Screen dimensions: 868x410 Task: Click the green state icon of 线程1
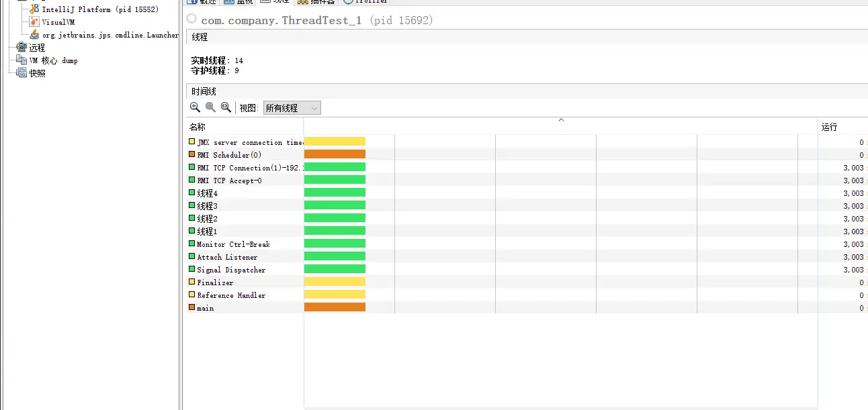192,231
